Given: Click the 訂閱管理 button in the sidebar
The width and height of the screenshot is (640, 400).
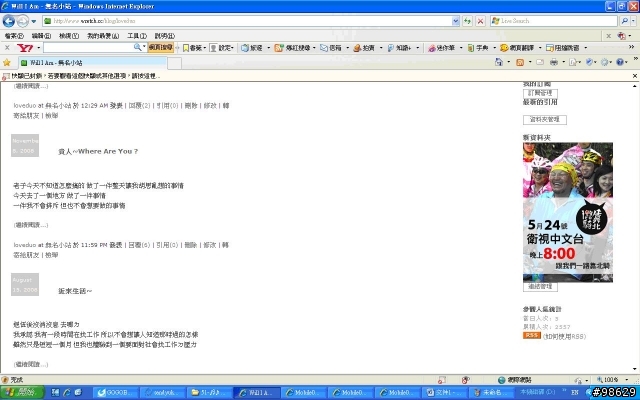Looking at the screenshot, I should tap(540, 93).
